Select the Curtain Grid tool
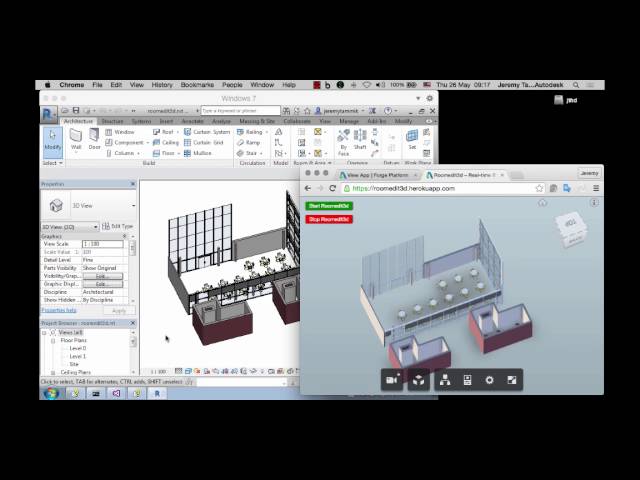Image resolution: width=640 pixels, height=480 pixels. point(204,142)
